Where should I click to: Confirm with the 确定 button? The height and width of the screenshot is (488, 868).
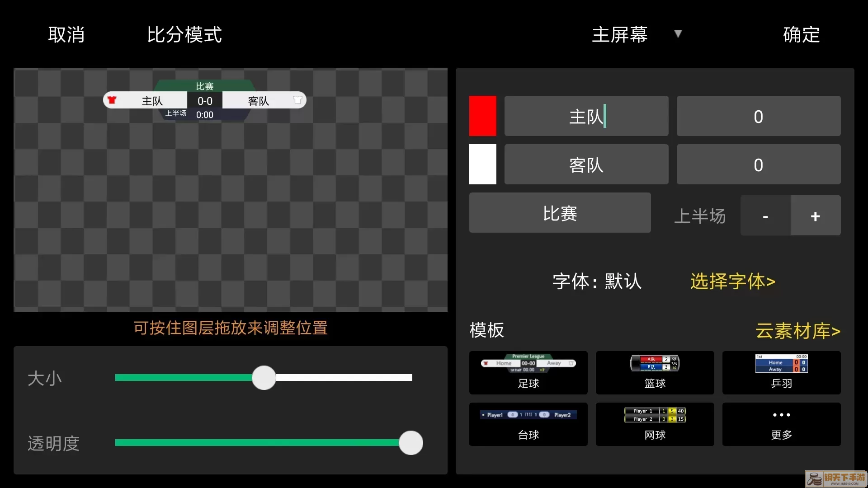click(x=801, y=35)
